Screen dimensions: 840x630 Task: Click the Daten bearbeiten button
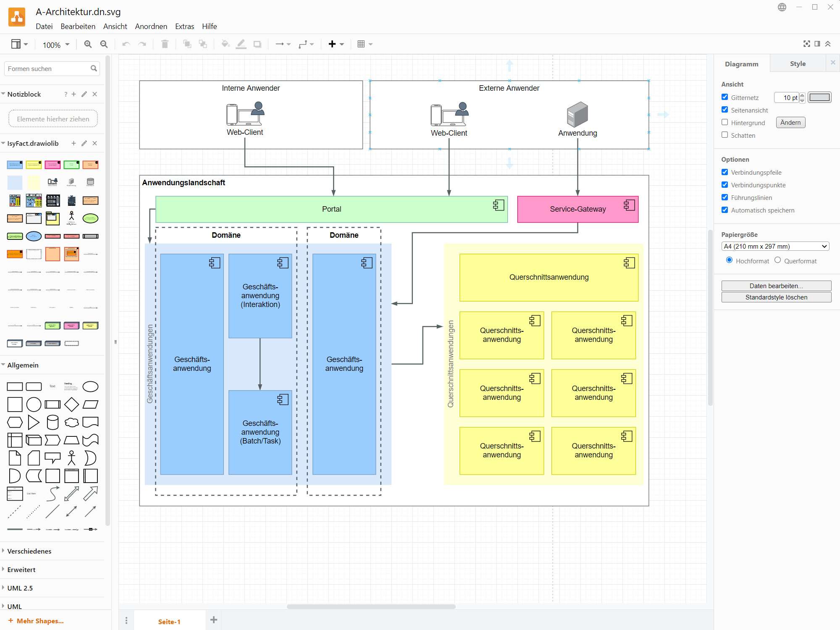click(x=776, y=286)
